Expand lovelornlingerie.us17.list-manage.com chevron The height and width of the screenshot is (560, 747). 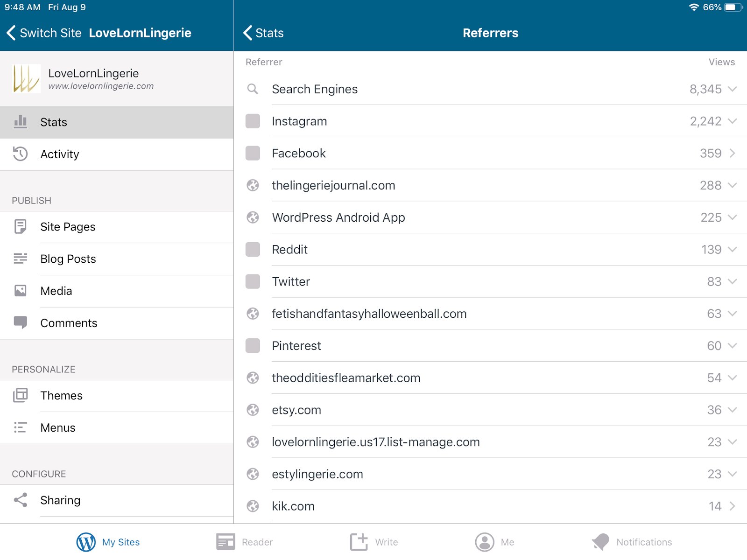(732, 442)
